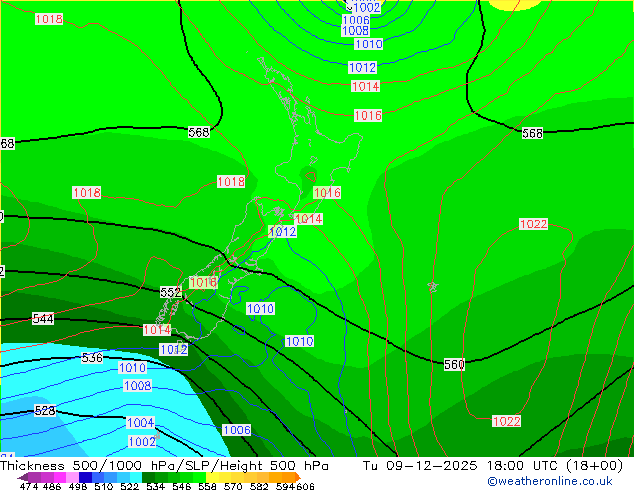Click the black 528 height contour label
634x490 pixels.
tap(44, 411)
